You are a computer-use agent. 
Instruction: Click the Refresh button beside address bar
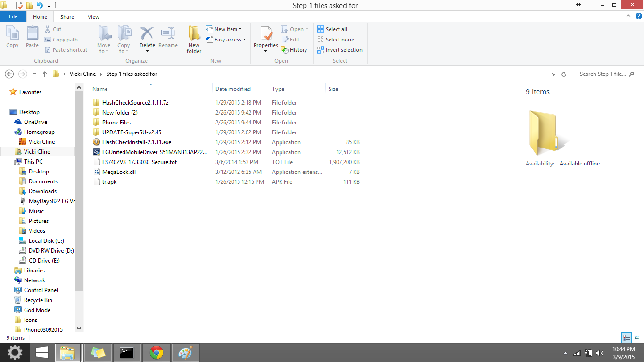coord(564,74)
